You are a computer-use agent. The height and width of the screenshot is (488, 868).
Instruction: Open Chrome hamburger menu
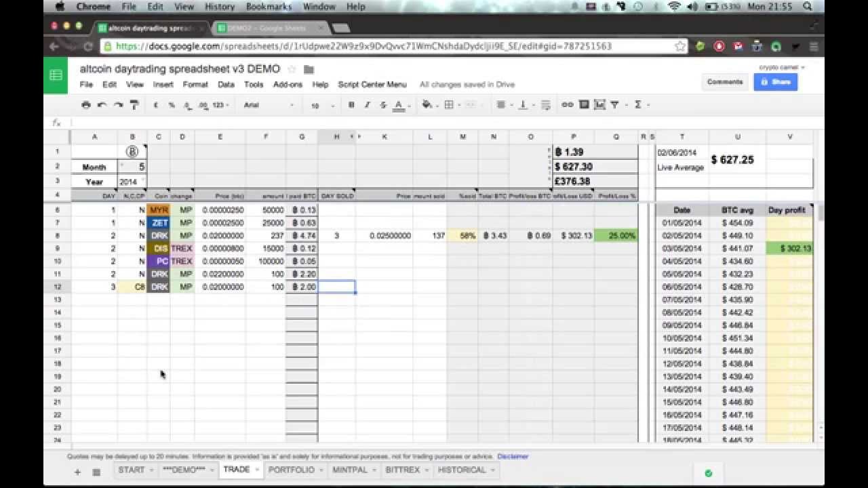814,47
